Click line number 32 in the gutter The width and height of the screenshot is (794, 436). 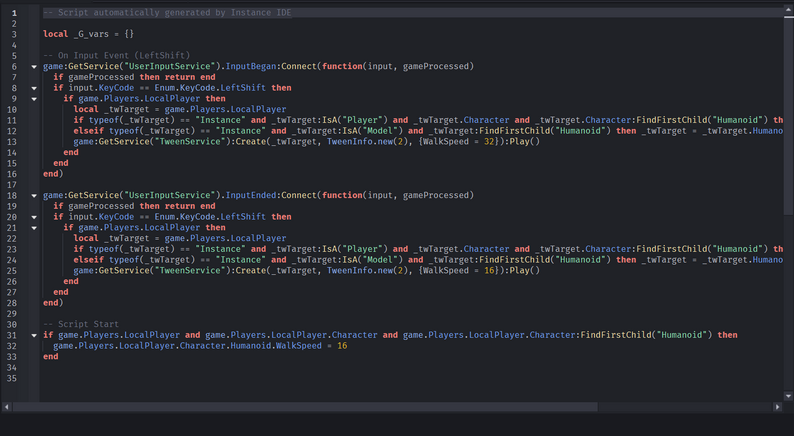tap(12, 346)
